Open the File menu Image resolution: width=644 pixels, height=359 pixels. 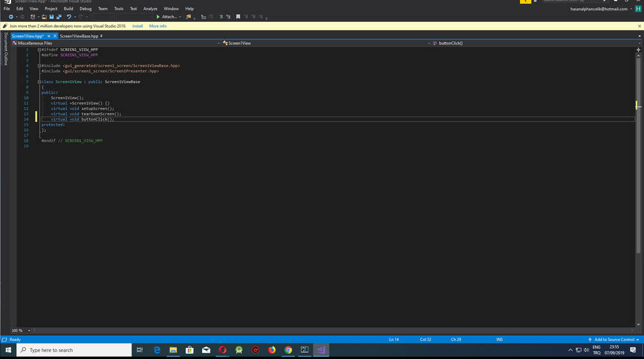[6, 8]
